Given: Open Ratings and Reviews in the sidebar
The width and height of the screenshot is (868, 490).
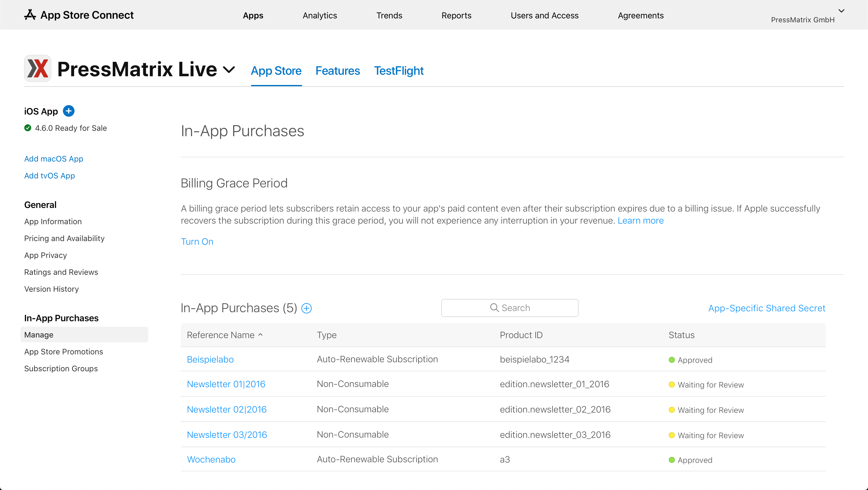Looking at the screenshot, I should (61, 272).
